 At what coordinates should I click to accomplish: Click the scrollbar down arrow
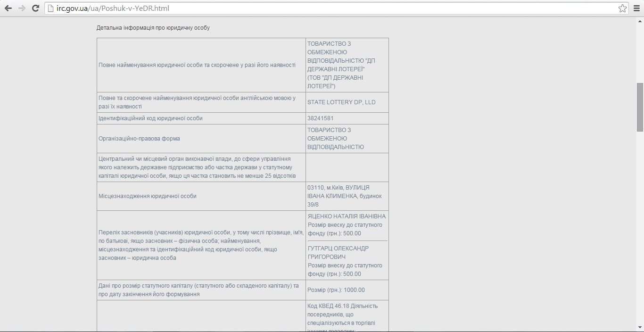[640, 328]
